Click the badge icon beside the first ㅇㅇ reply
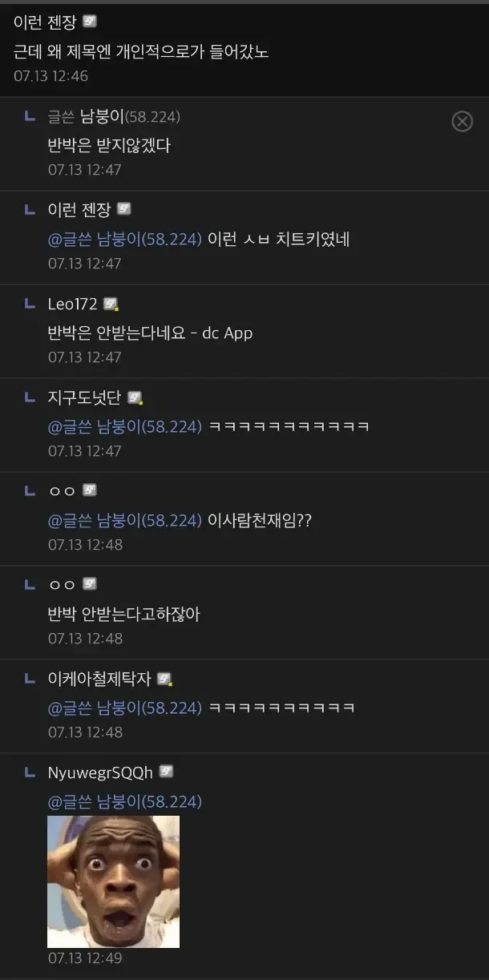Screen dimensions: 489x980 click(x=90, y=491)
